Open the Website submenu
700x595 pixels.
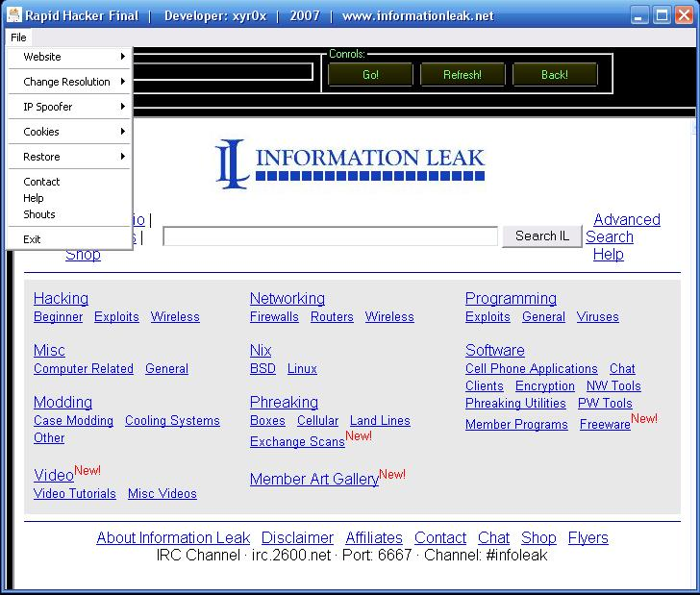click(69, 57)
